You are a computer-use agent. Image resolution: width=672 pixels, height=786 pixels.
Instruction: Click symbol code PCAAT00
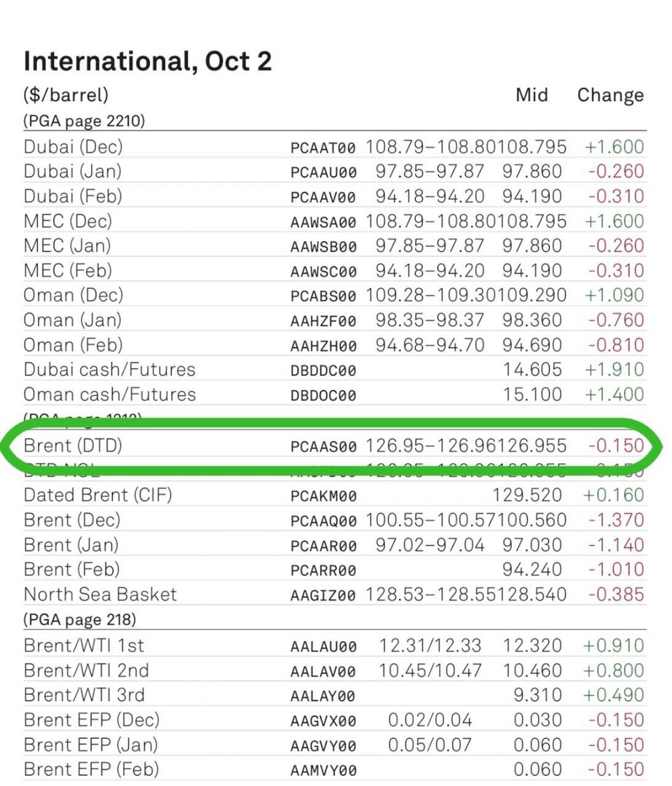323,148
